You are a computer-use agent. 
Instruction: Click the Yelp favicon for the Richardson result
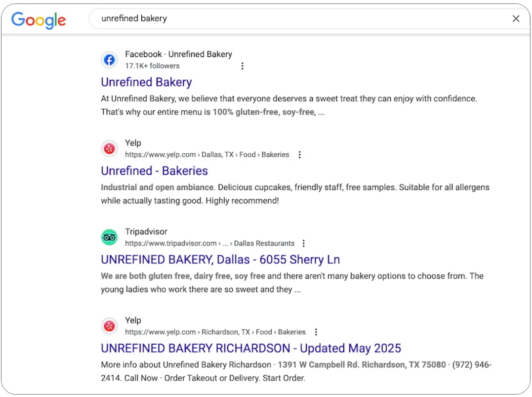(x=109, y=326)
